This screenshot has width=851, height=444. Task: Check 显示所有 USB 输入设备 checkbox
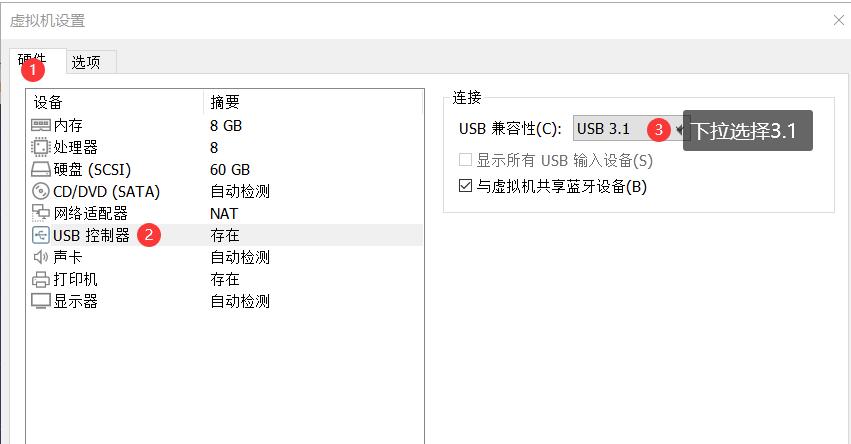(465, 159)
